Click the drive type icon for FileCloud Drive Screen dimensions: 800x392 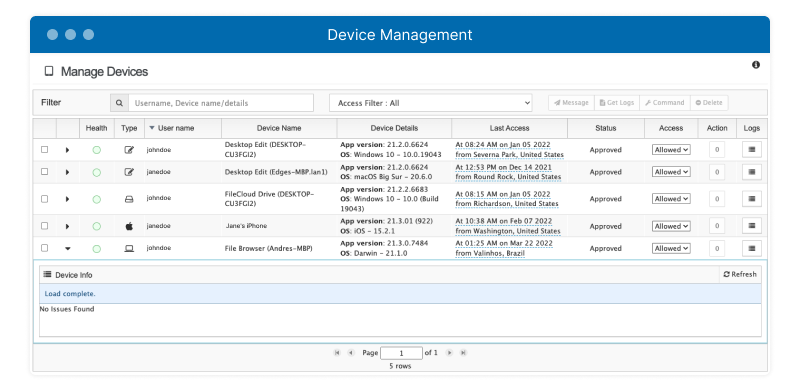coord(129,199)
